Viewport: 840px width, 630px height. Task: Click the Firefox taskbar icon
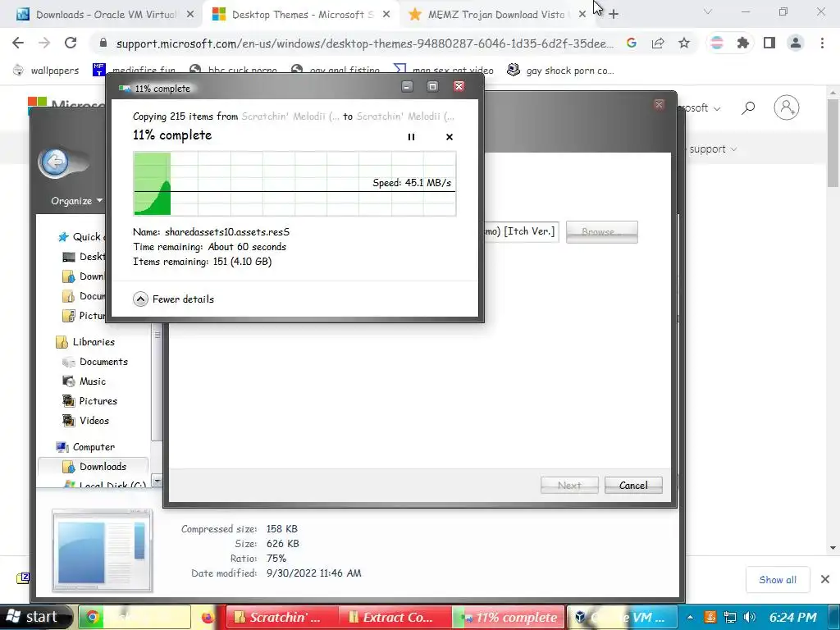208,618
